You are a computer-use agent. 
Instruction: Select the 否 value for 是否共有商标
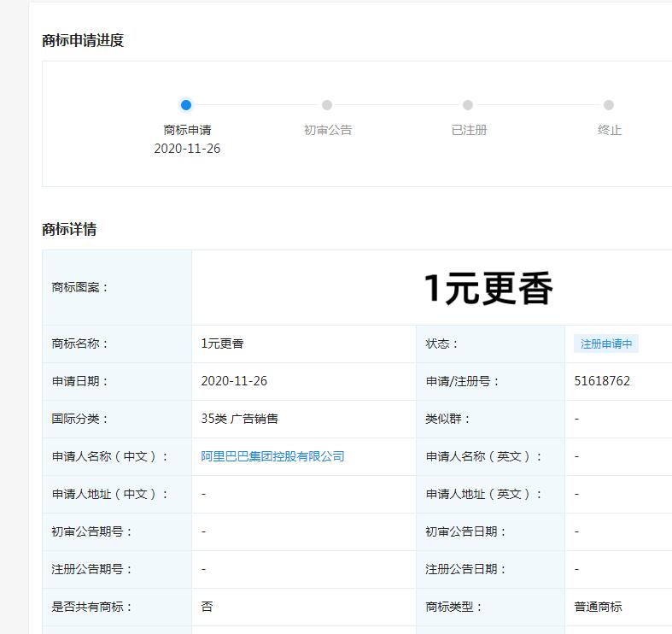(x=207, y=607)
